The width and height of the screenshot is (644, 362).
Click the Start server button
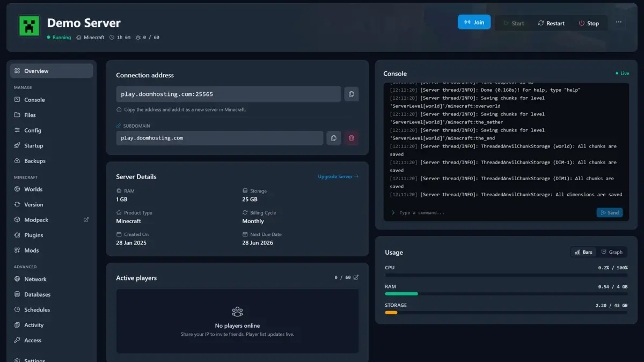[514, 23]
